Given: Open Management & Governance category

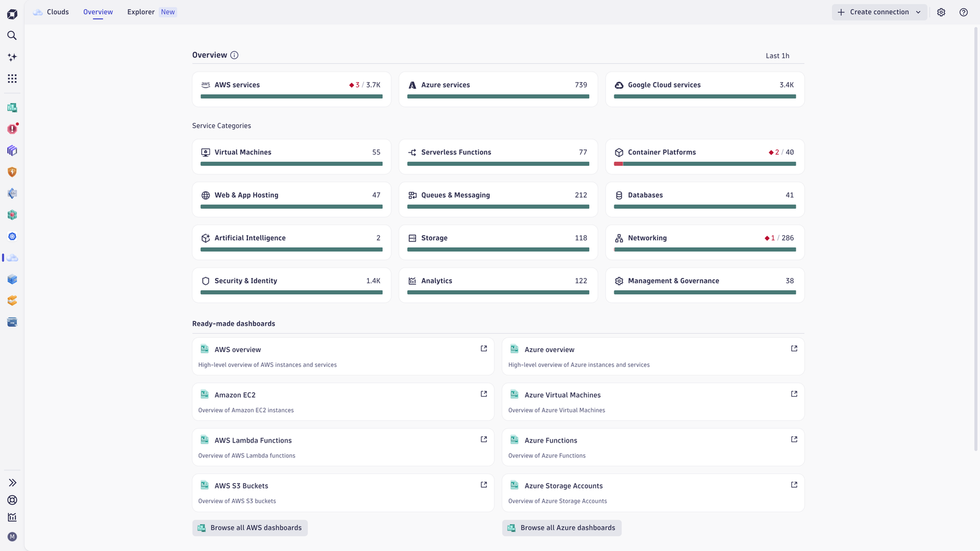Looking at the screenshot, I should pos(705,285).
